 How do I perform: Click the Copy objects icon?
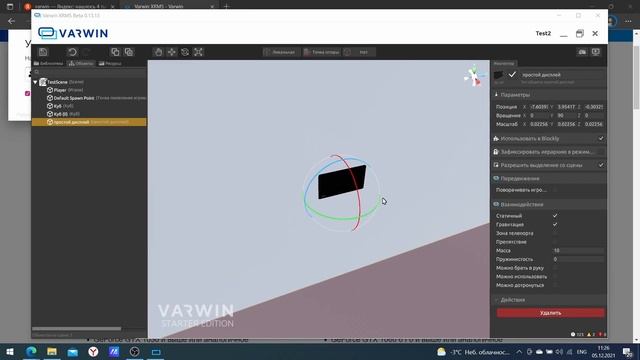point(116,52)
